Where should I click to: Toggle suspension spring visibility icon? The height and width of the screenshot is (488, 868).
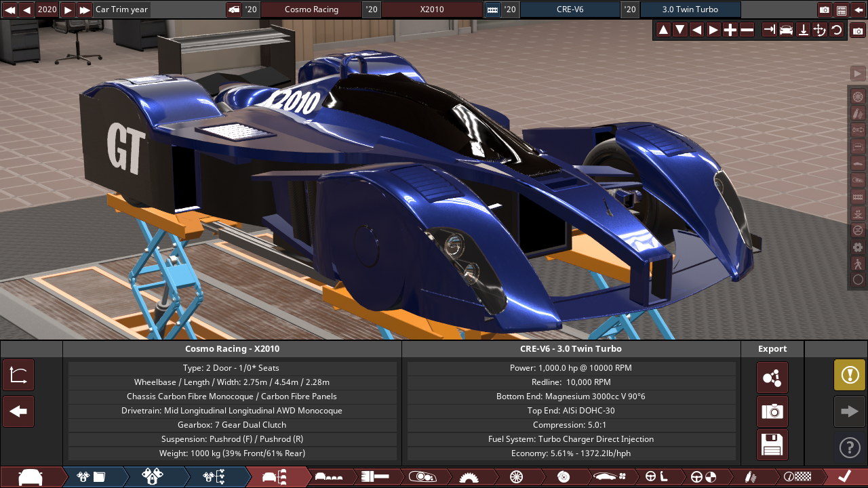tap(858, 113)
